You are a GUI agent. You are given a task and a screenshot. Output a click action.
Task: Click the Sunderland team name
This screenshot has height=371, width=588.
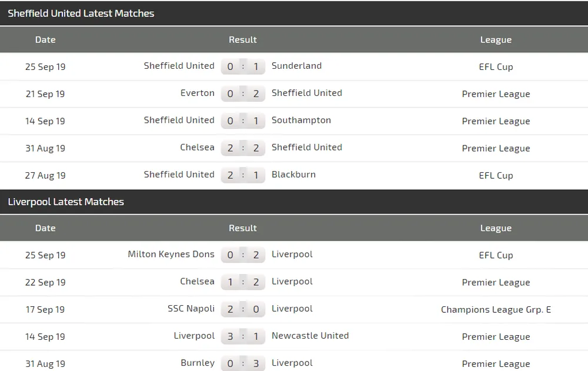(296, 66)
